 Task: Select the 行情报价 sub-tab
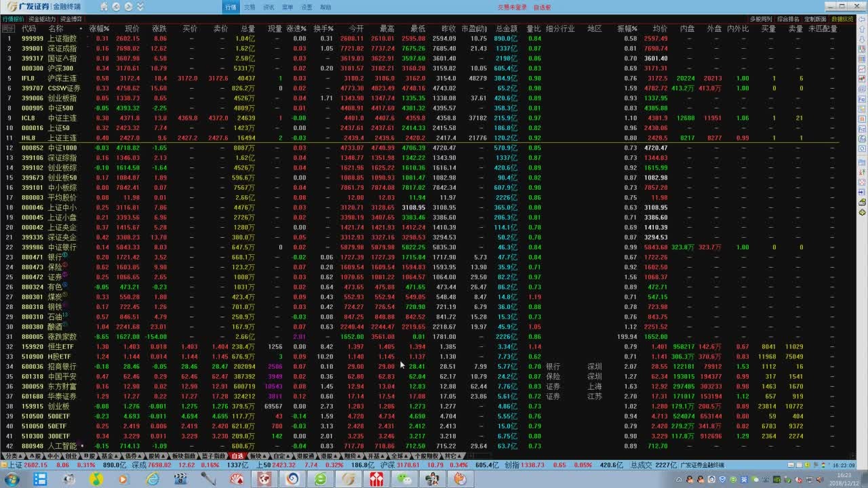pyautogui.click(x=13, y=19)
